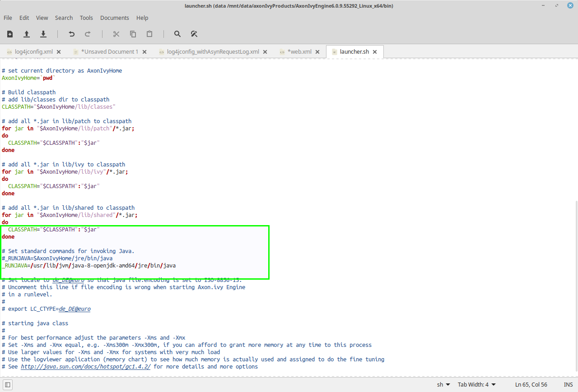Open the Tab Width dropdown
Image resolution: width=578 pixels, height=392 pixels.
tap(477, 385)
